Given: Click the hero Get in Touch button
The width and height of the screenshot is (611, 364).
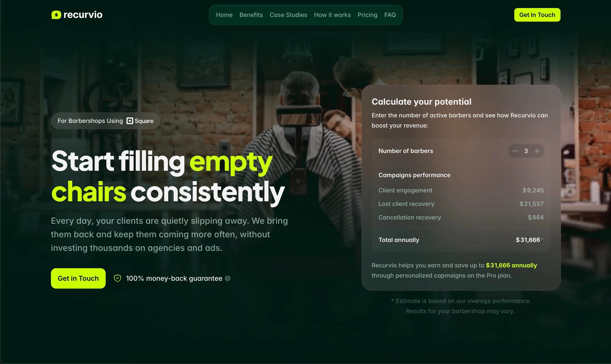Looking at the screenshot, I should (78, 278).
